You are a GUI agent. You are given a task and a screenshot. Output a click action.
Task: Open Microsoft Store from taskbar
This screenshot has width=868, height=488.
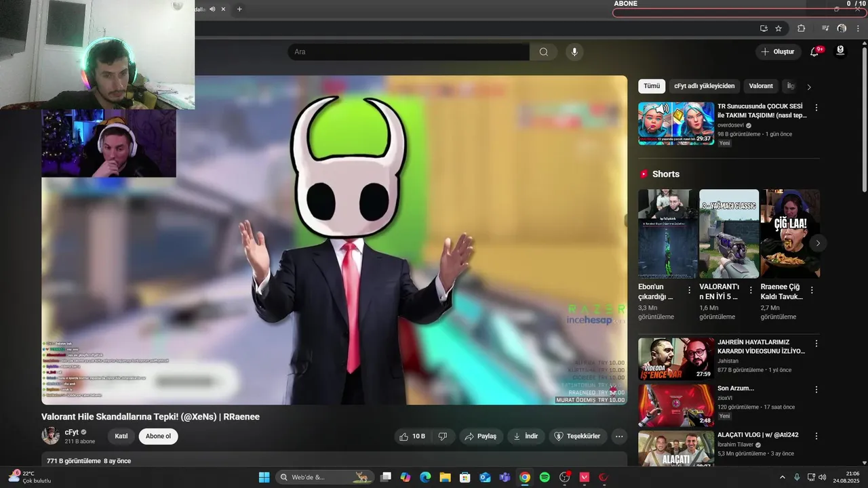coord(465,477)
